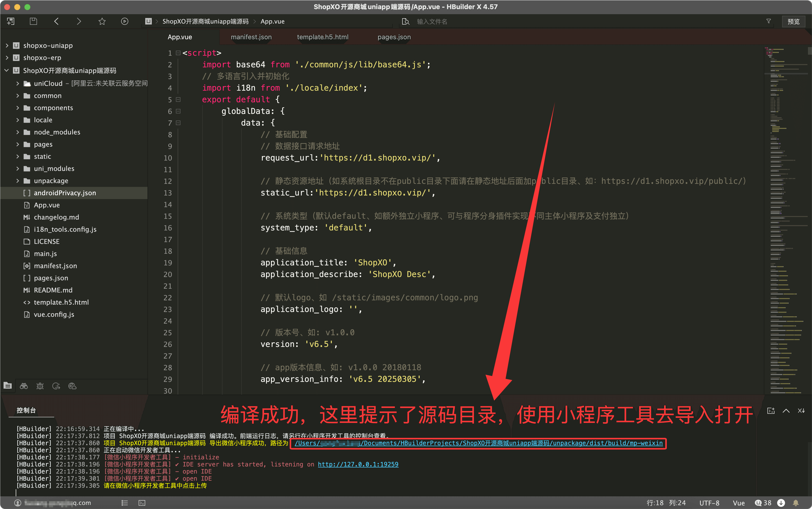The height and width of the screenshot is (509, 812).
Task: Expand the uniCloud folder
Action: [17, 83]
